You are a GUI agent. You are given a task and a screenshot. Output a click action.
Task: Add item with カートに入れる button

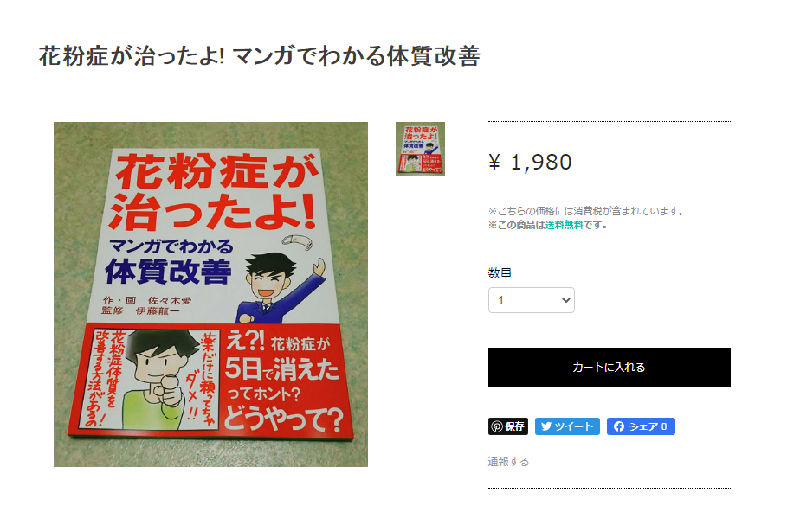click(609, 367)
